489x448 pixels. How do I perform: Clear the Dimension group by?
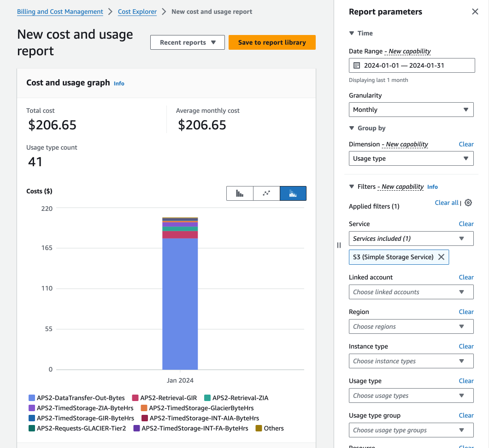point(466,144)
